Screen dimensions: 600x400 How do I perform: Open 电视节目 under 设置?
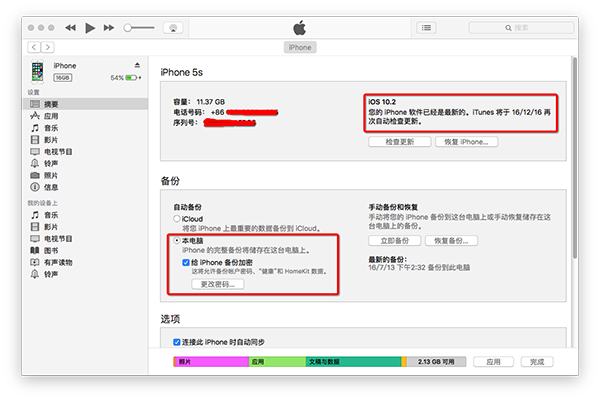pos(86,152)
